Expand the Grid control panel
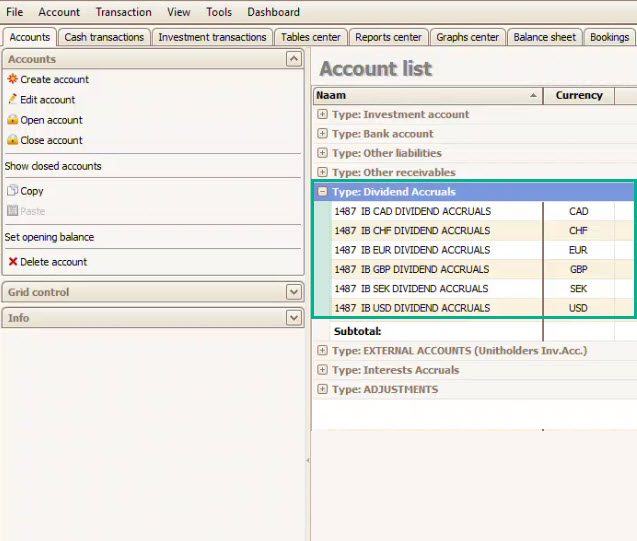637x541 pixels. point(293,293)
